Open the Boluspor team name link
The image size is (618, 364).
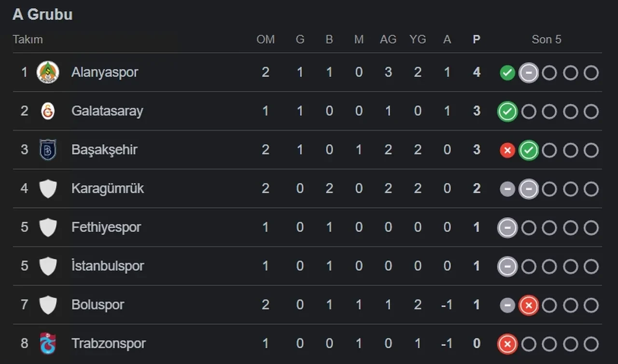[x=98, y=305]
